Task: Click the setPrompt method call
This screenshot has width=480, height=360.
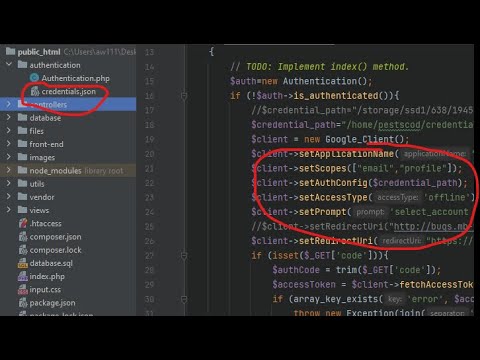Action: point(322,212)
